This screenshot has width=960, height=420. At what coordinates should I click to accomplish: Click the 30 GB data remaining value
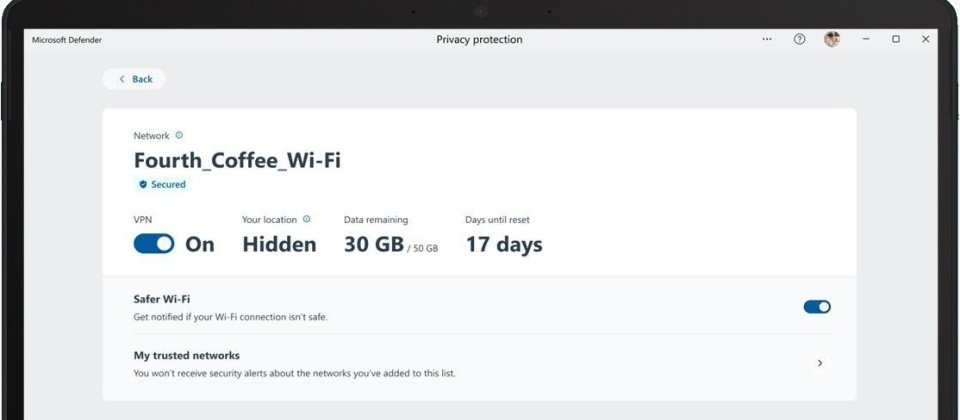point(373,244)
